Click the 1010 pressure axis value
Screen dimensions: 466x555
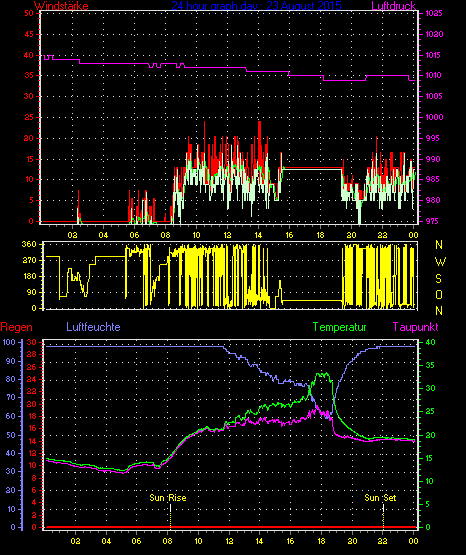433,75
